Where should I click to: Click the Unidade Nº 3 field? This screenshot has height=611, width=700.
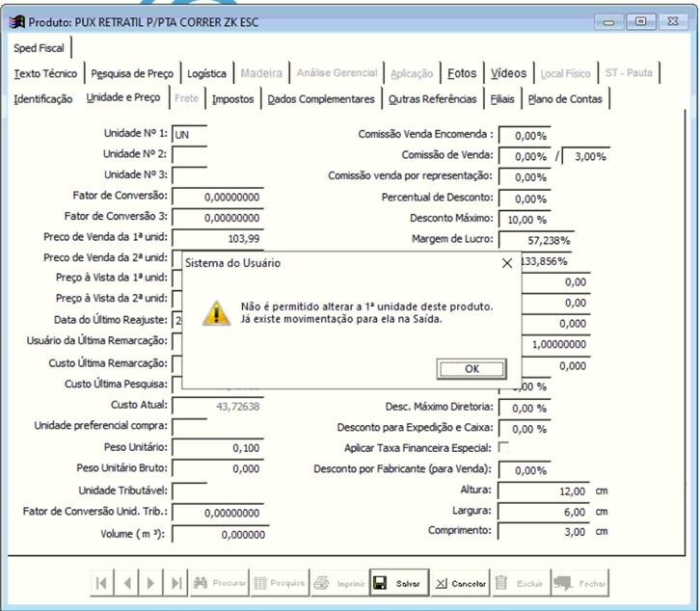point(190,175)
